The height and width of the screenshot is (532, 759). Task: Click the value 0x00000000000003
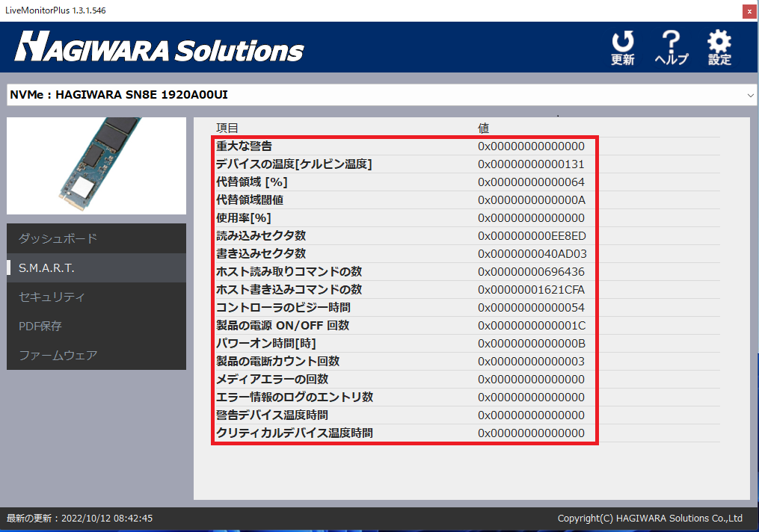click(x=531, y=361)
